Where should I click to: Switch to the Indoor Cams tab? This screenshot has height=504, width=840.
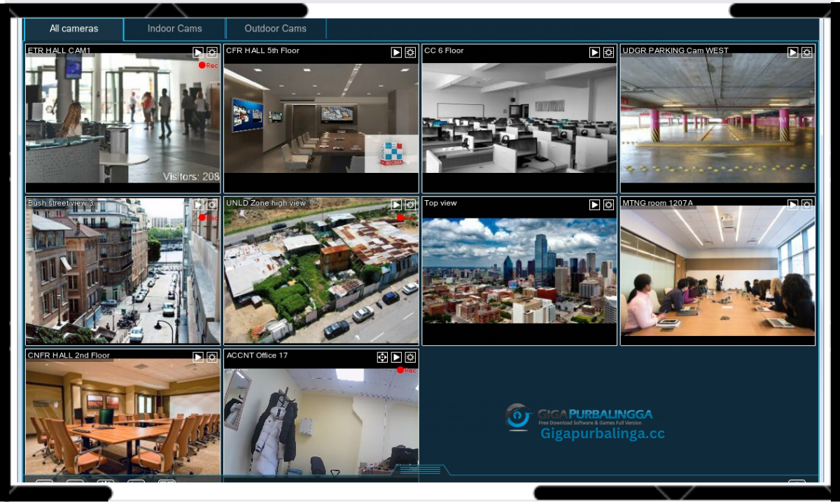click(x=175, y=29)
